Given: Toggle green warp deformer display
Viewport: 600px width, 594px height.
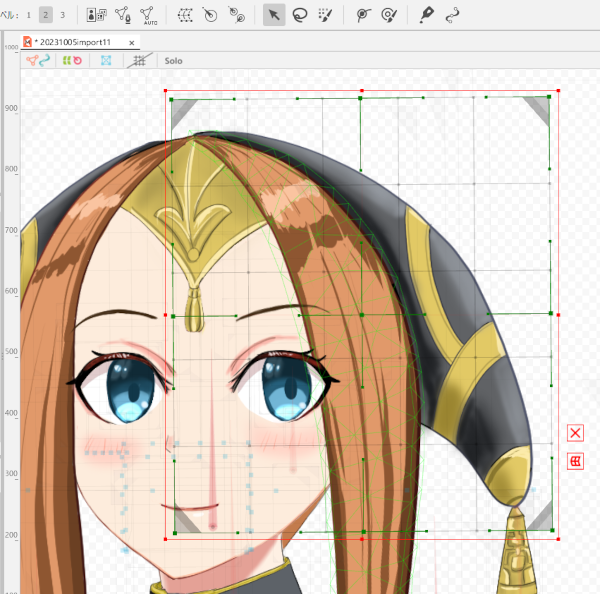Looking at the screenshot, I should [67, 60].
